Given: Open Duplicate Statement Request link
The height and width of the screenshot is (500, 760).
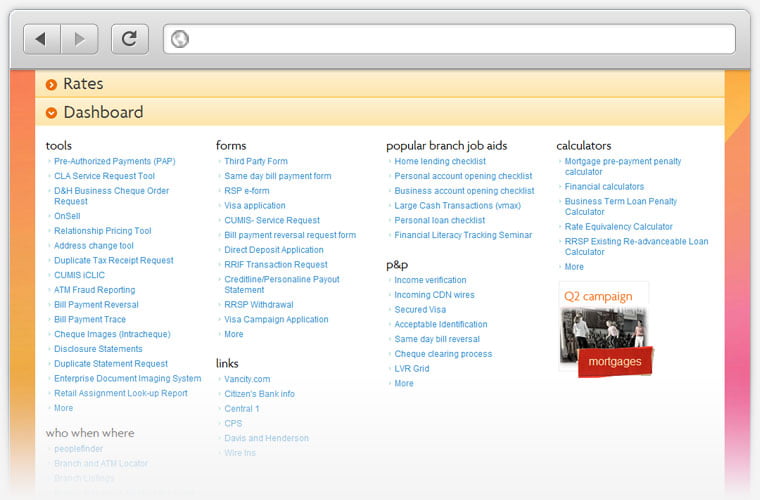Looking at the screenshot, I should tap(111, 364).
